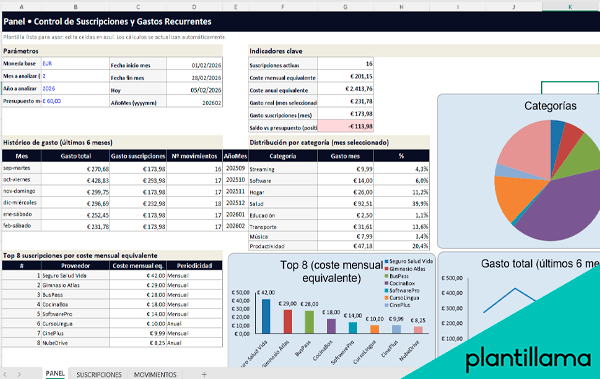
Task: Select column A header
Action: [x=21, y=7]
